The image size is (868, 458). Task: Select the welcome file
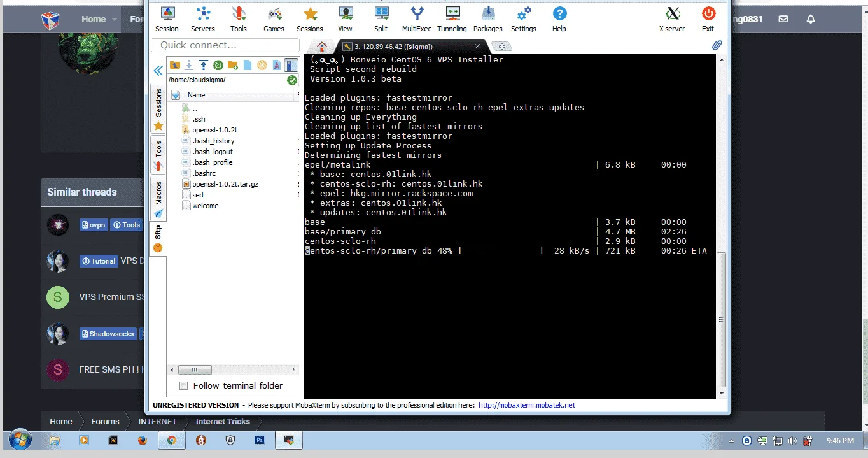pos(205,206)
